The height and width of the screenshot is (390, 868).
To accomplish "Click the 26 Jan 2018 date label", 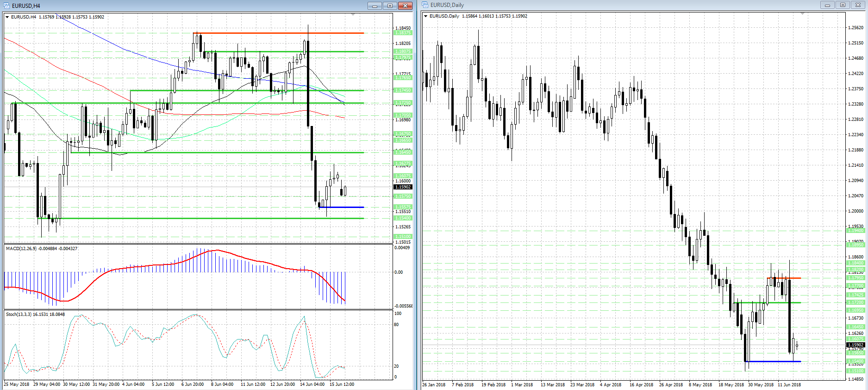I will [434, 385].
